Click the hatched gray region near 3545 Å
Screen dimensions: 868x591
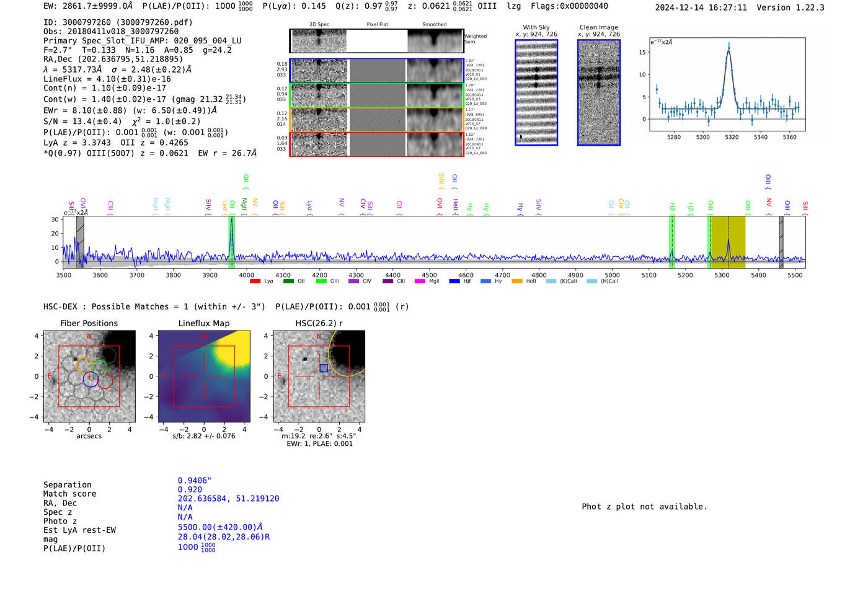pos(80,242)
